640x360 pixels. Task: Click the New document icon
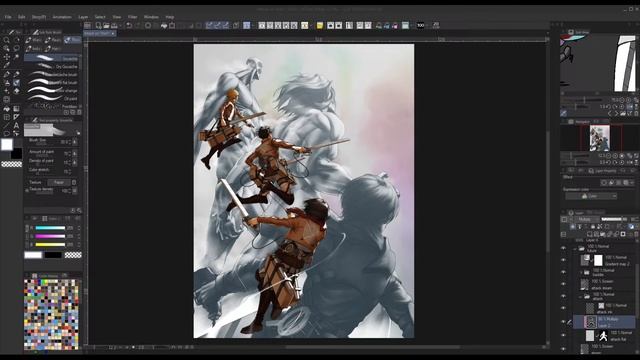98,25
